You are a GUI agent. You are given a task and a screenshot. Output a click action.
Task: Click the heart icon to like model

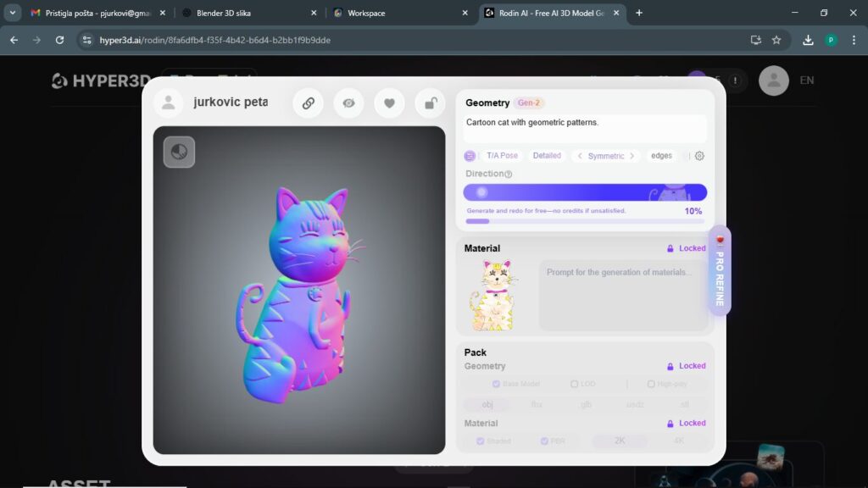(x=389, y=103)
